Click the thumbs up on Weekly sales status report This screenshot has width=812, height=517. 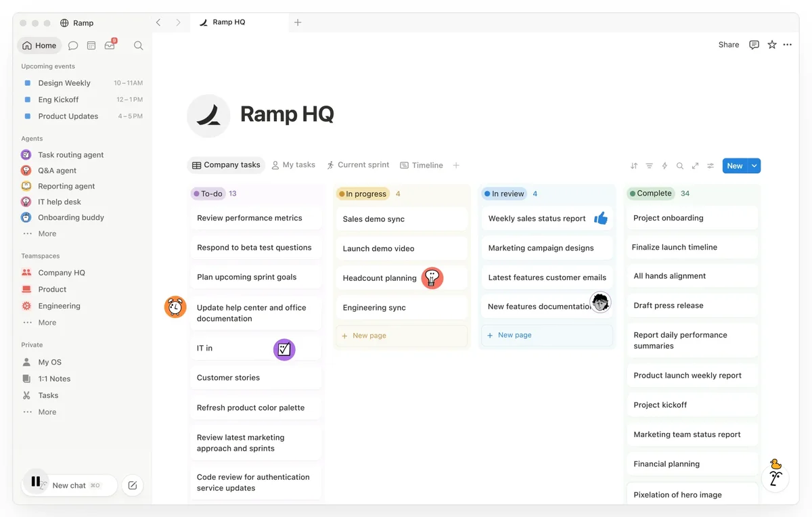(x=601, y=218)
